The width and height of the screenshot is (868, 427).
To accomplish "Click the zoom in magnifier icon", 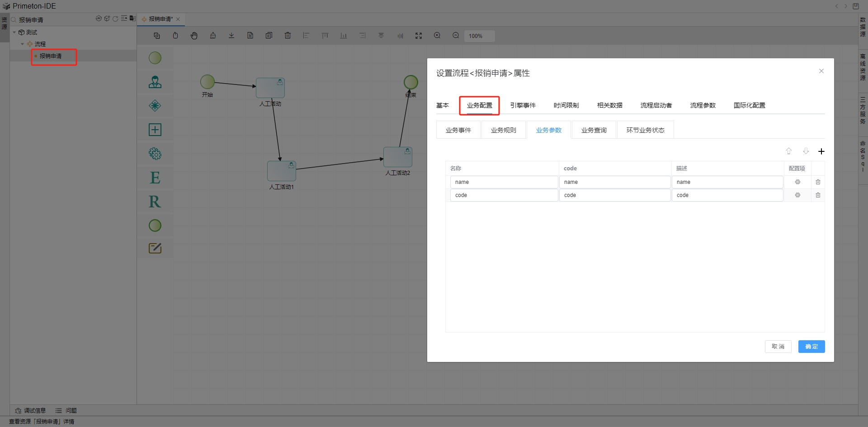I will click(437, 36).
